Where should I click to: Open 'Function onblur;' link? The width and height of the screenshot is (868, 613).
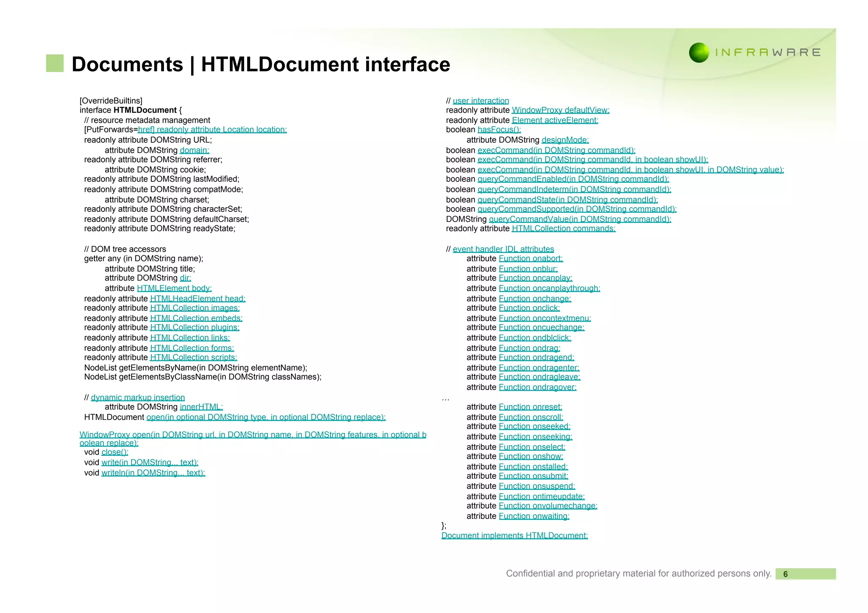point(529,269)
